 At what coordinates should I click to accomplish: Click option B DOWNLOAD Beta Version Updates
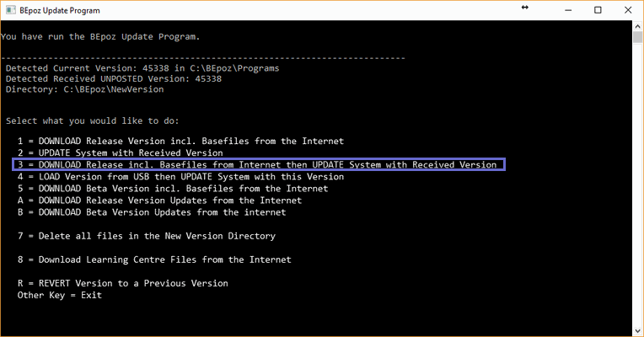tap(151, 212)
